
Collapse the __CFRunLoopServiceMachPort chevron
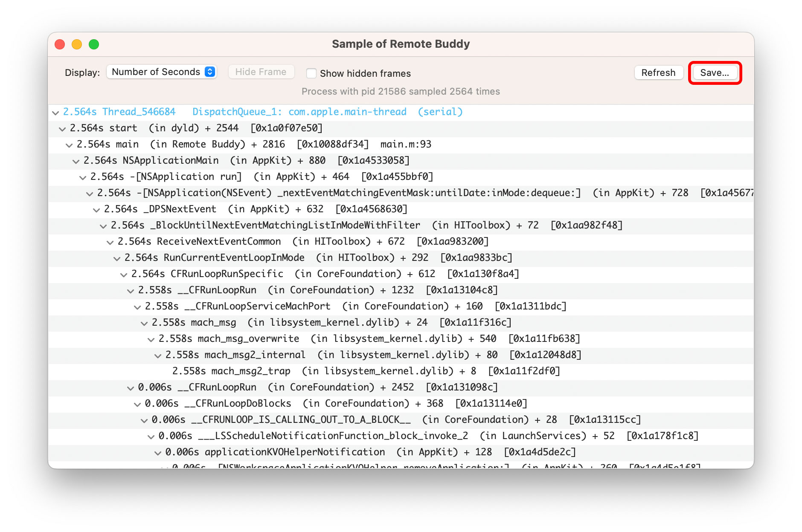tap(137, 307)
